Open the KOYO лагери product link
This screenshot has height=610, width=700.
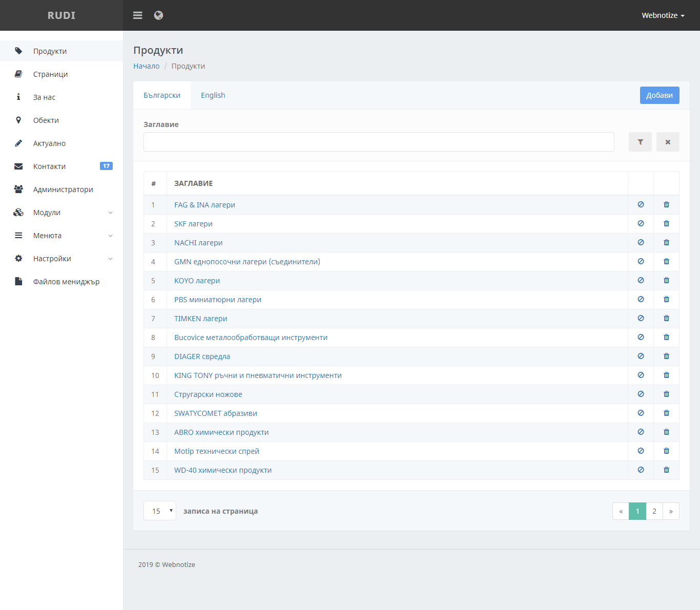tap(197, 281)
